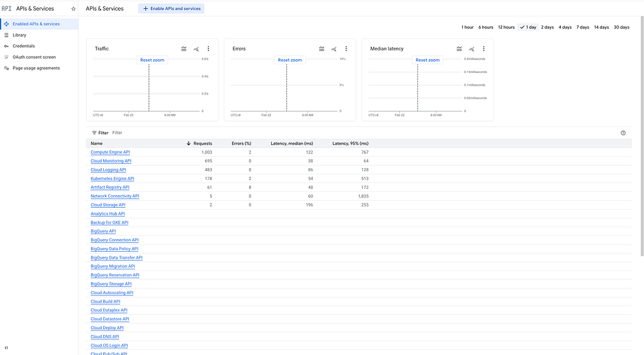Screen dimensions: 644x355
Task: Click explore metrics icon on Errors chart
Action: (x=333, y=48)
